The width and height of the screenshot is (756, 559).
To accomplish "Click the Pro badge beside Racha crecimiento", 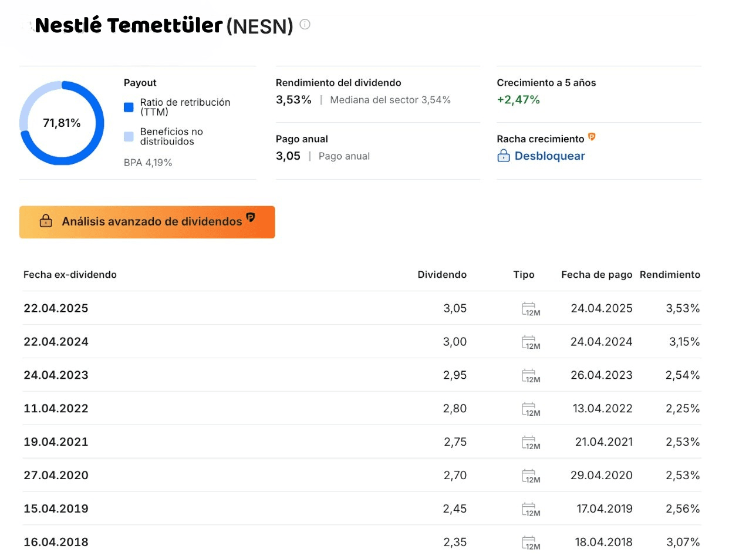I will 592,137.
